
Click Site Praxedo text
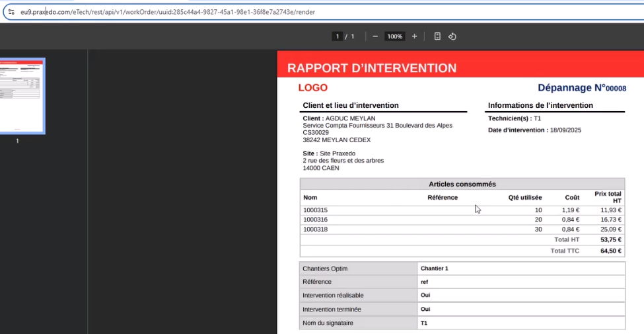click(338, 153)
